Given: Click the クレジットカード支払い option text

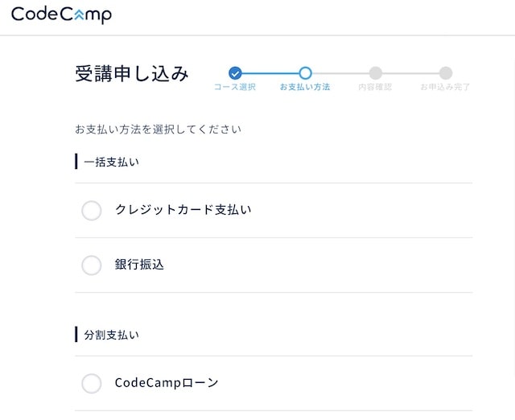Looking at the screenshot, I should [183, 209].
